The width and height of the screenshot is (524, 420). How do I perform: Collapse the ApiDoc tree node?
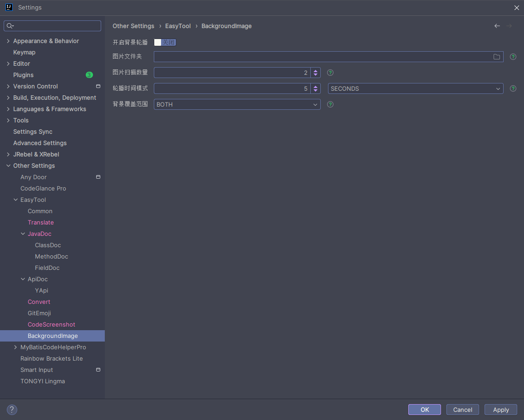[x=23, y=279]
